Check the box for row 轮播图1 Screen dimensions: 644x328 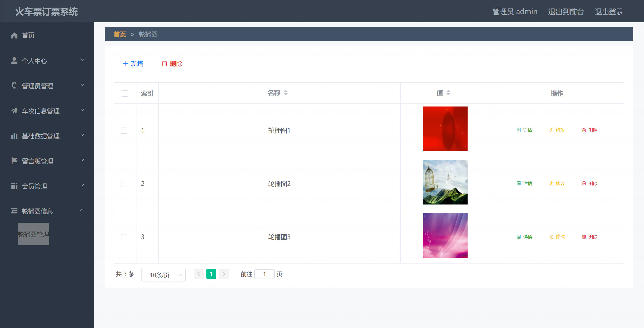pyautogui.click(x=124, y=131)
